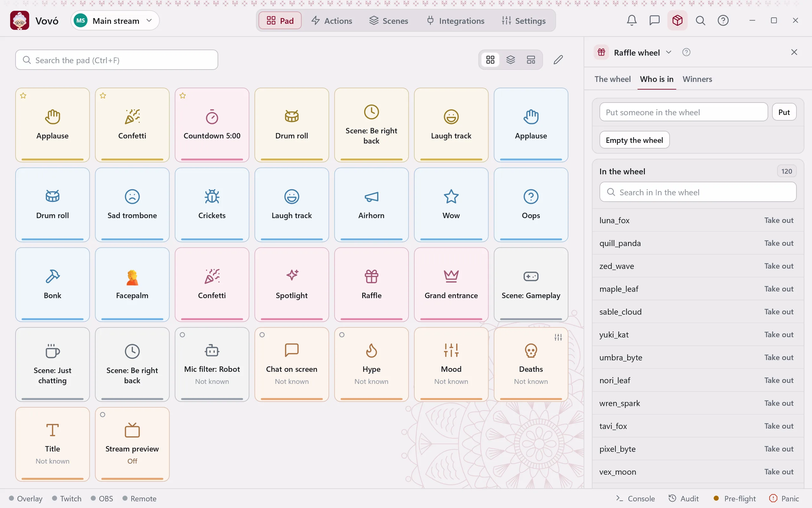
Task: Hit the Panic button
Action: click(784, 498)
